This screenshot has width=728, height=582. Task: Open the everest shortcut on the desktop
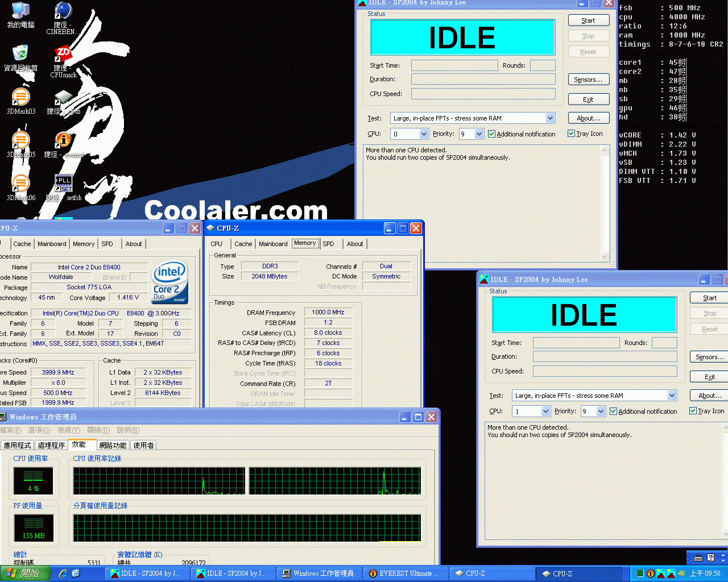pyautogui.click(x=63, y=144)
